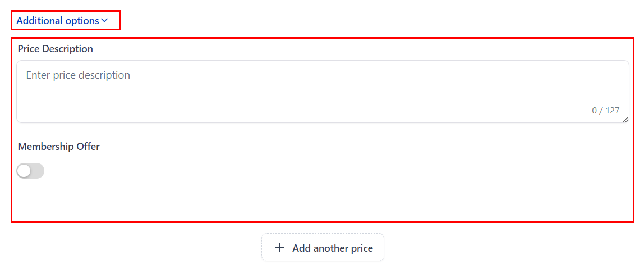Collapse the Additional options chevron
Image resolution: width=644 pixels, height=273 pixels.
[x=104, y=21]
